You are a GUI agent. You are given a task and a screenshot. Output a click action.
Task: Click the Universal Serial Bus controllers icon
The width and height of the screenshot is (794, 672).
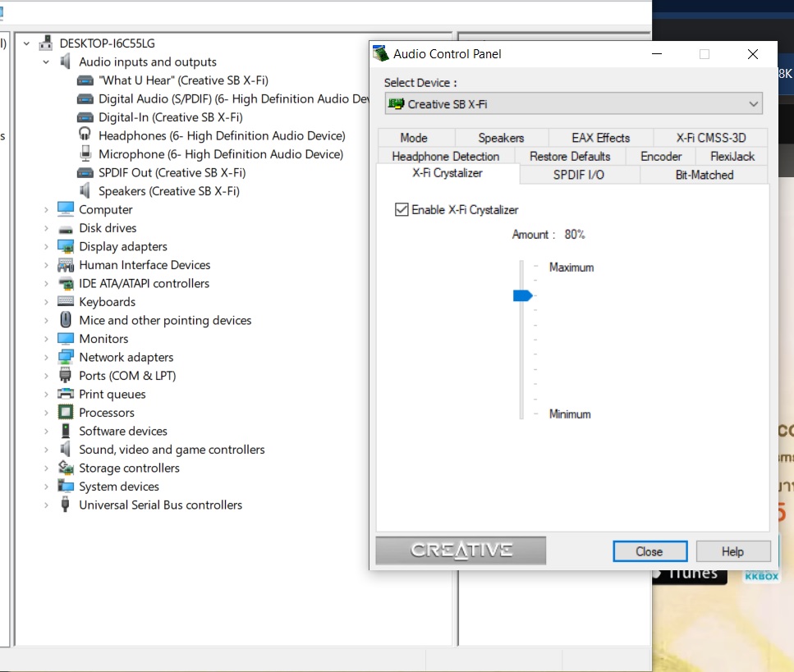[66, 505]
